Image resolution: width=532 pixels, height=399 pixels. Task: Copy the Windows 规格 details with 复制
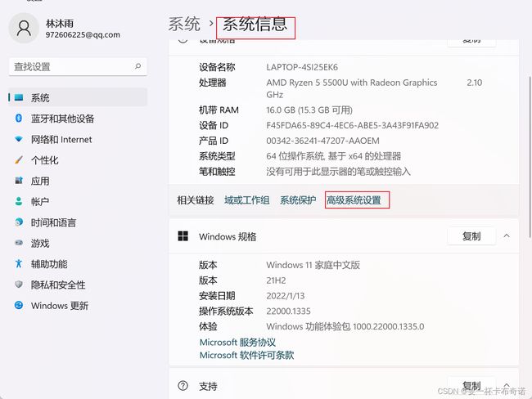click(x=471, y=236)
